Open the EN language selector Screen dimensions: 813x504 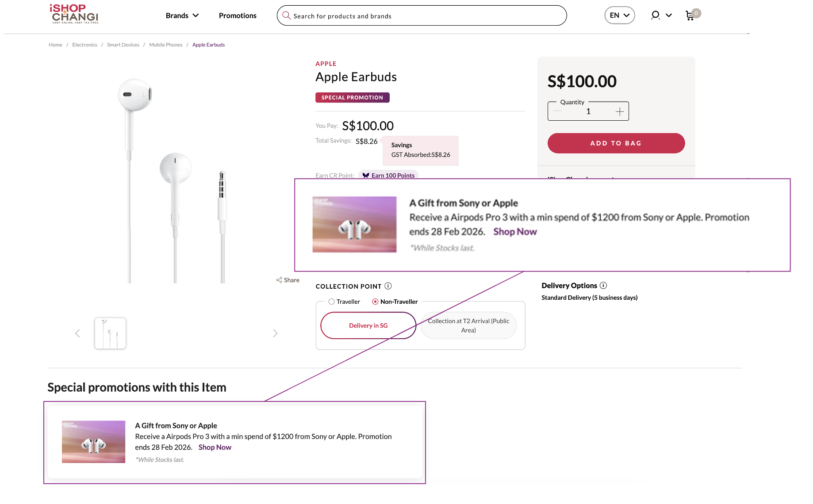[x=619, y=15]
